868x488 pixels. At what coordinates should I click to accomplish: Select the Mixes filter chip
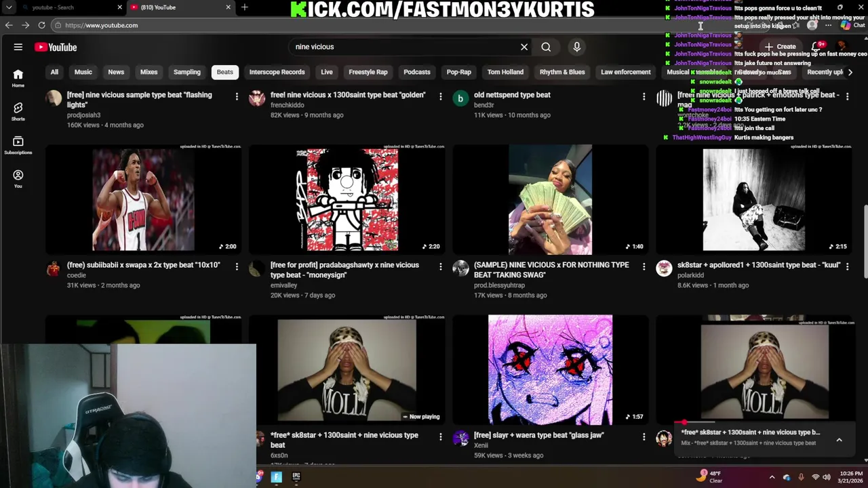tap(149, 72)
